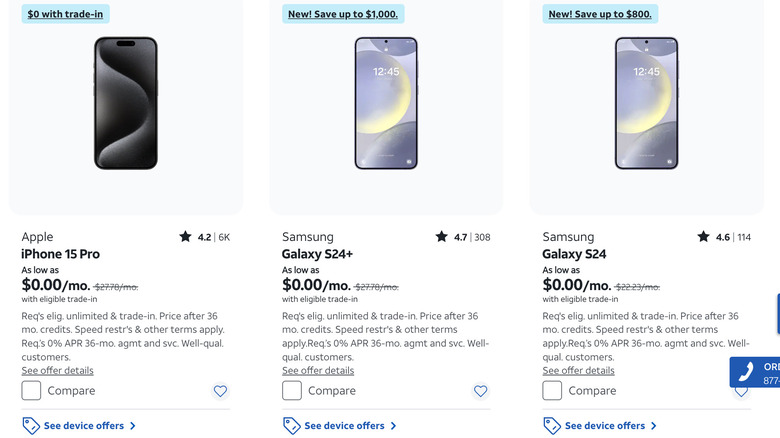The width and height of the screenshot is (780, 438).
Task: Click the price tag icon under iPhone 15 Pro
Action: click(x=31, y=426)
